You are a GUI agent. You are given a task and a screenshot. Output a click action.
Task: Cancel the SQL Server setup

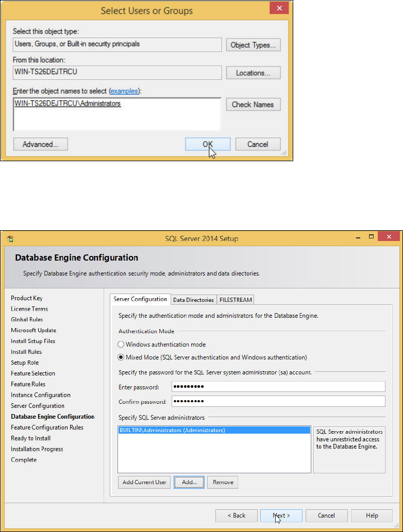[x=326, y=516]
